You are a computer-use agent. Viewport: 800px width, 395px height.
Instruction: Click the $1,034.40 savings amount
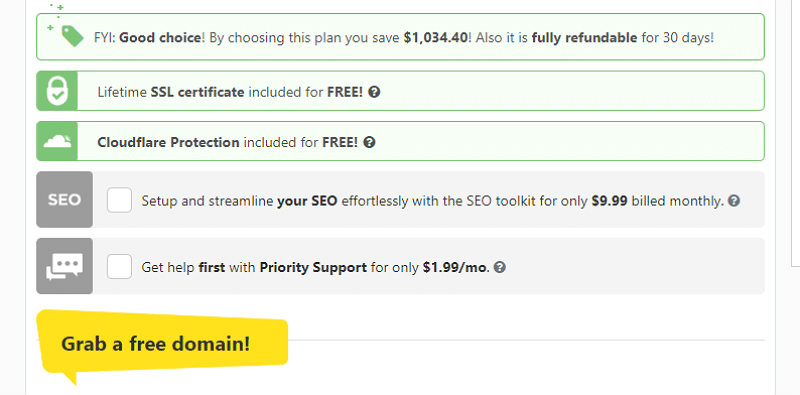click(x=435, y=38)
